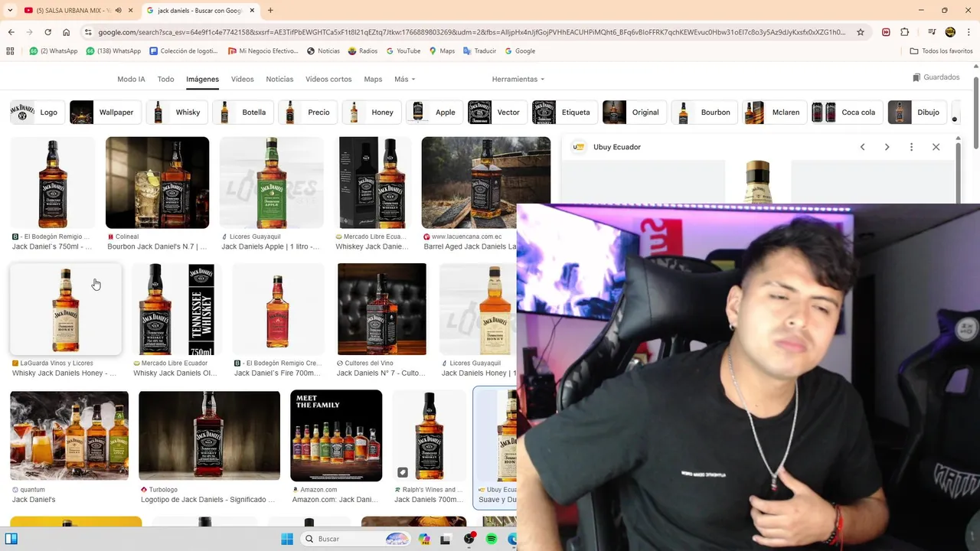Switch to the Maps search tab
This screenshot has width=980, height=551.
click(373, 79)
